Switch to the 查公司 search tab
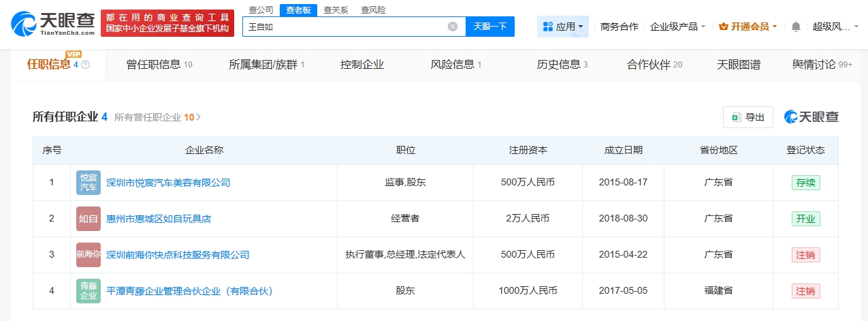 point(261,10)
